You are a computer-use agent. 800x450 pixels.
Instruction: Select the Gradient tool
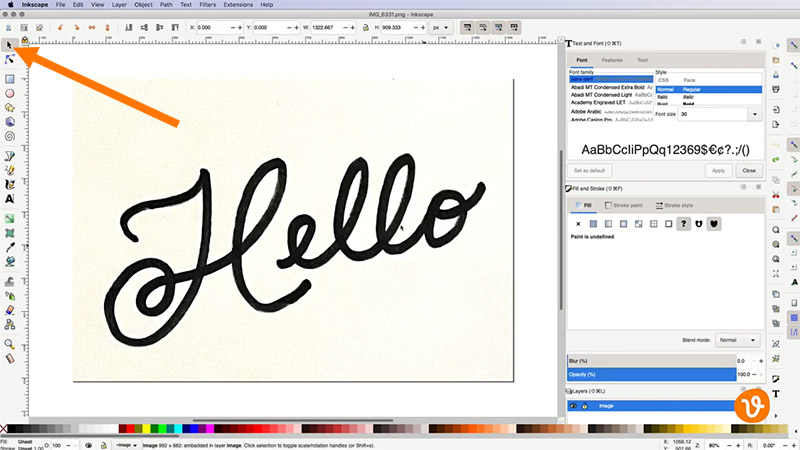click(9, 218)
